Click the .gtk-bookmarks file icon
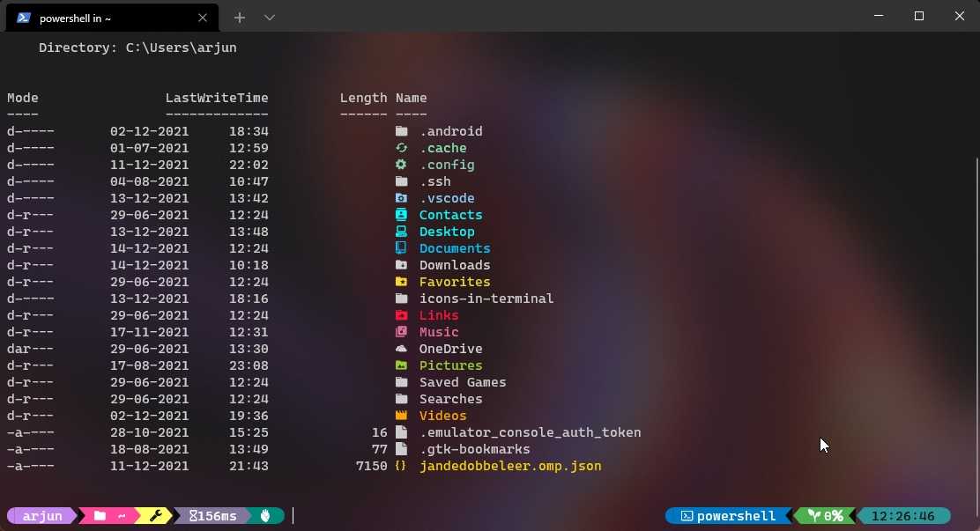980x531 pixels. point(401,449)
